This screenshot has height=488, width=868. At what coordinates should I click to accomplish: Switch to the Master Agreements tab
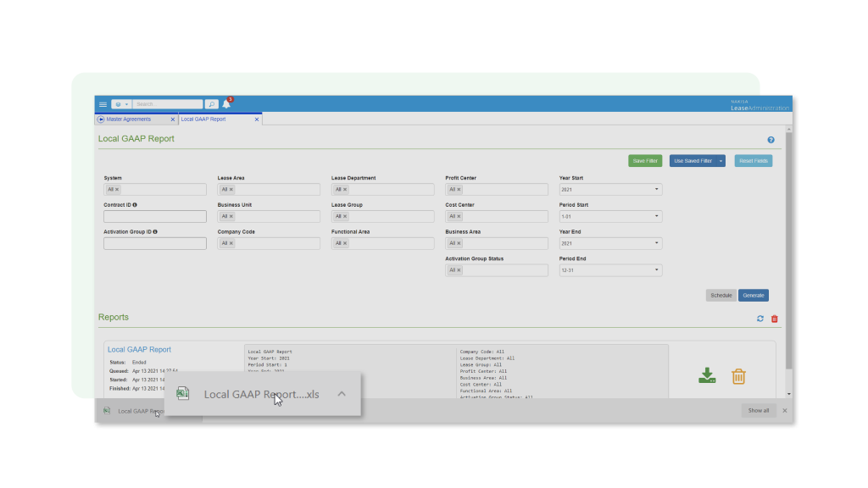[x=129, y=119]
